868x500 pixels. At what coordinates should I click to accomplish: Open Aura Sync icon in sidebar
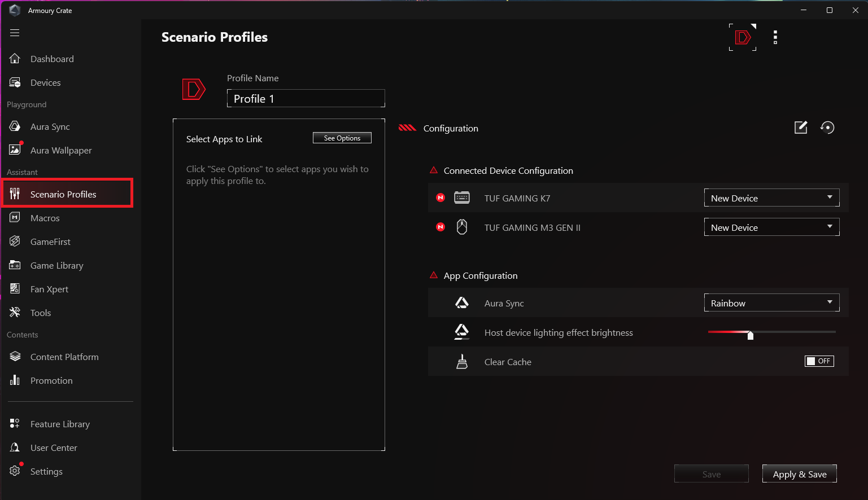15,126
